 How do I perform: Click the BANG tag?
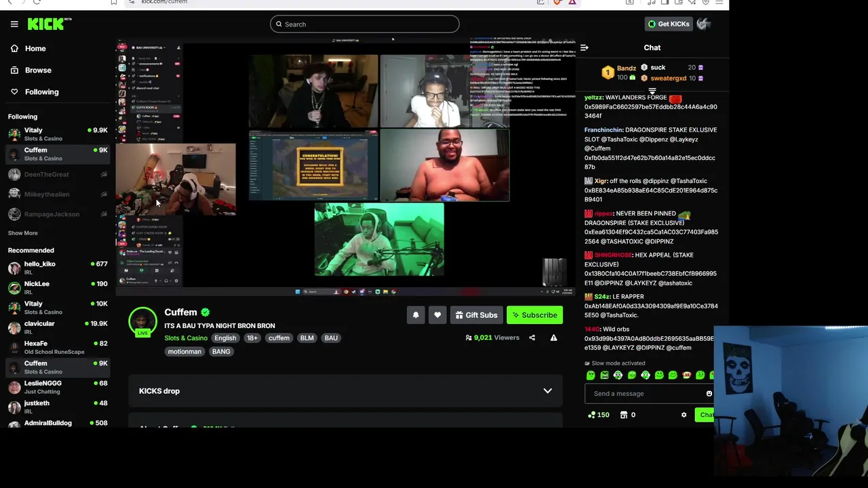(x=221, y=352)
